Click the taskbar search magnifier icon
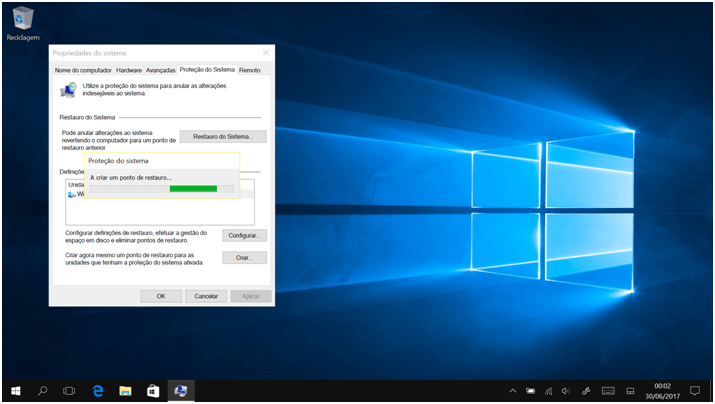This screenshot has width=715, height=404. (x=43, y=390)
